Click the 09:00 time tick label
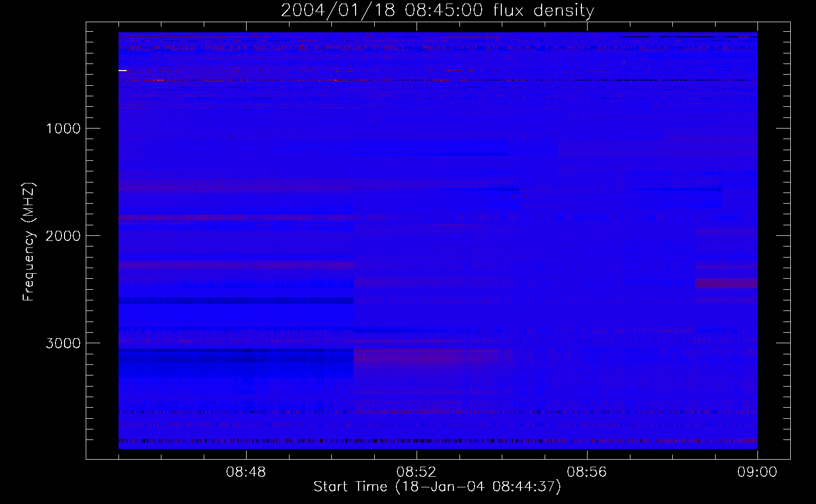This screenshot has width=816, height=504. tap(757, 472)
